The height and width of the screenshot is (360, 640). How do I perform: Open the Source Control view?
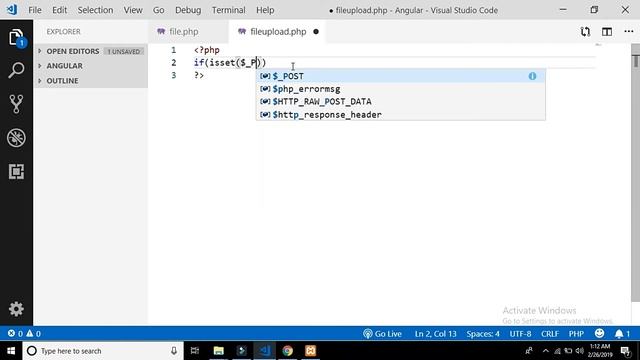[x=16, y=104]
